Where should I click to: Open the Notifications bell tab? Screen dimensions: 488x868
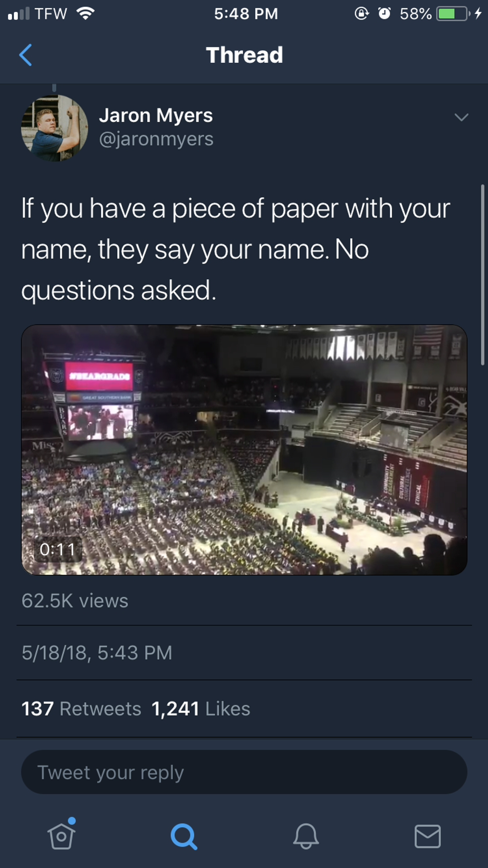(306, 836)
